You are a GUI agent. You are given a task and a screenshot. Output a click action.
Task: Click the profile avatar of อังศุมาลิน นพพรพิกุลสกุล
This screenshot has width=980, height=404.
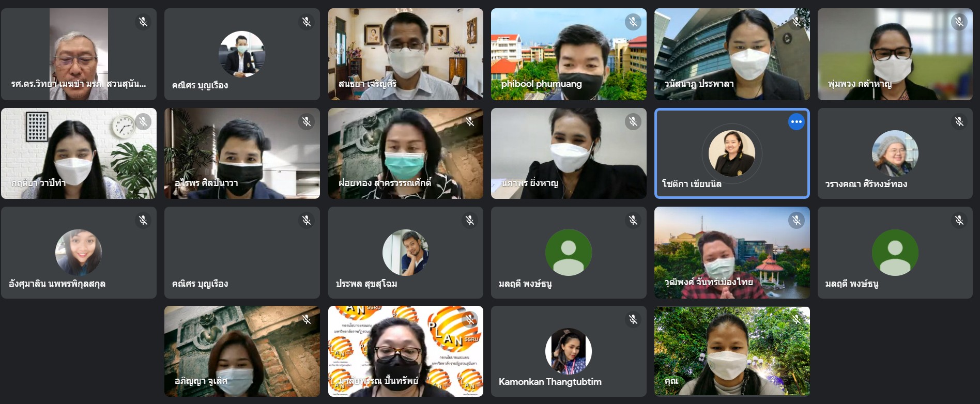click(x=79, y=253)
